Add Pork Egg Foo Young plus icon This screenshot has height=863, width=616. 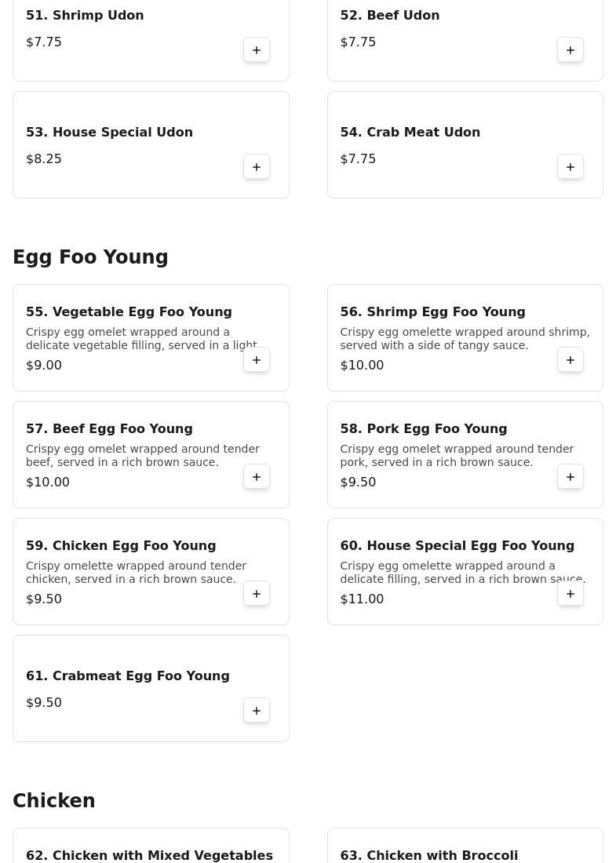(570, 477)
